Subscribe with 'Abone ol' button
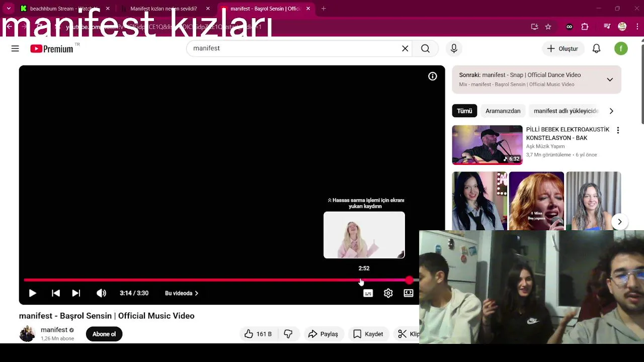 [x=104, y=334]
